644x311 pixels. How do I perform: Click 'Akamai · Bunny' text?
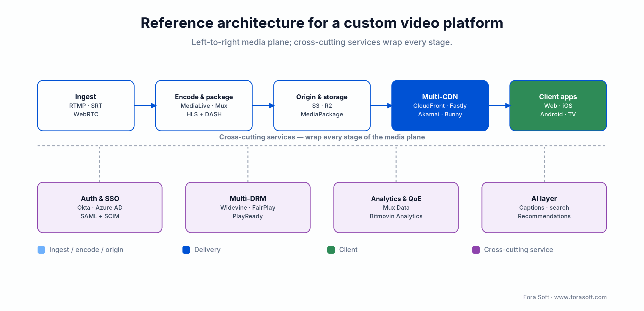(440, 114)
